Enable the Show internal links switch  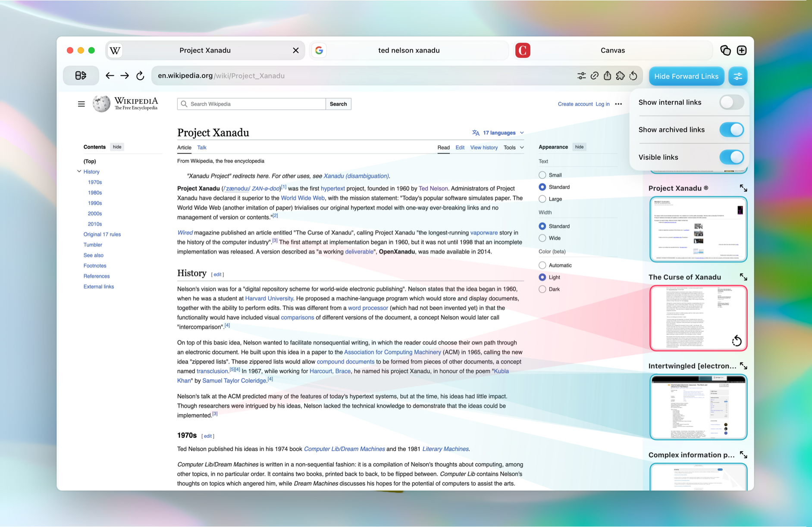click(731, 103)
